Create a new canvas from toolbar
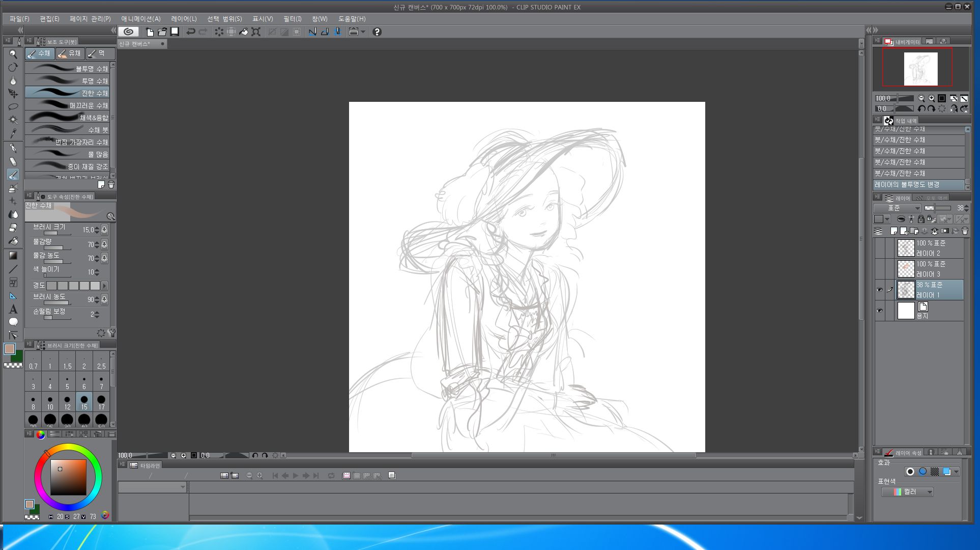Image resolution: width=980 pixels, height=550 pixels. [150, 32]
